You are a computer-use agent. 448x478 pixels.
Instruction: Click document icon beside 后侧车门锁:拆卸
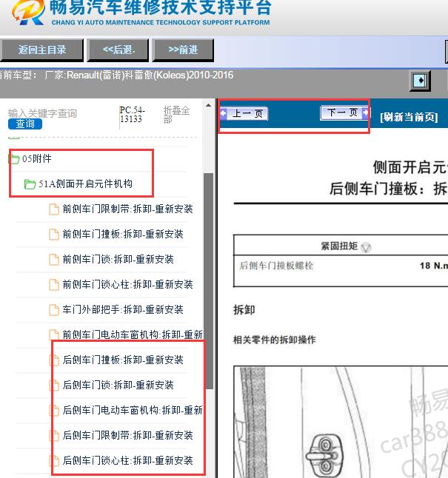click(54, 386)
